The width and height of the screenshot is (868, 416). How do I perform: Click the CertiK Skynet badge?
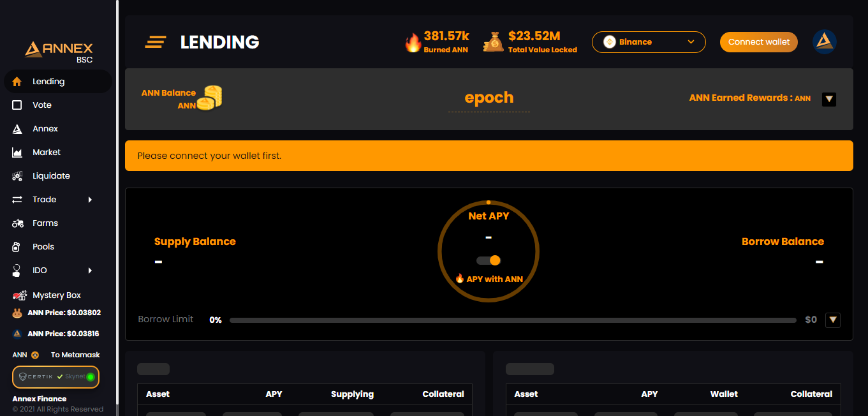pos(55,377)
